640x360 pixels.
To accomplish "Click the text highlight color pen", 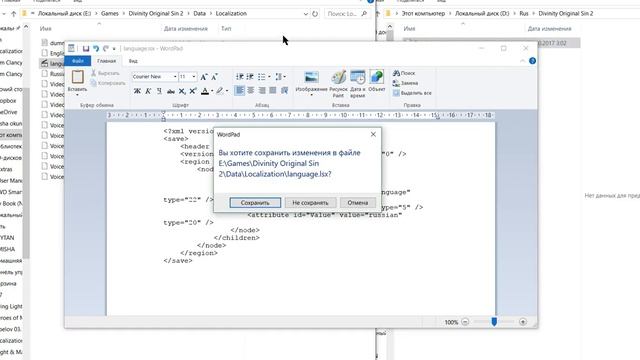I will tap(220, 91).
